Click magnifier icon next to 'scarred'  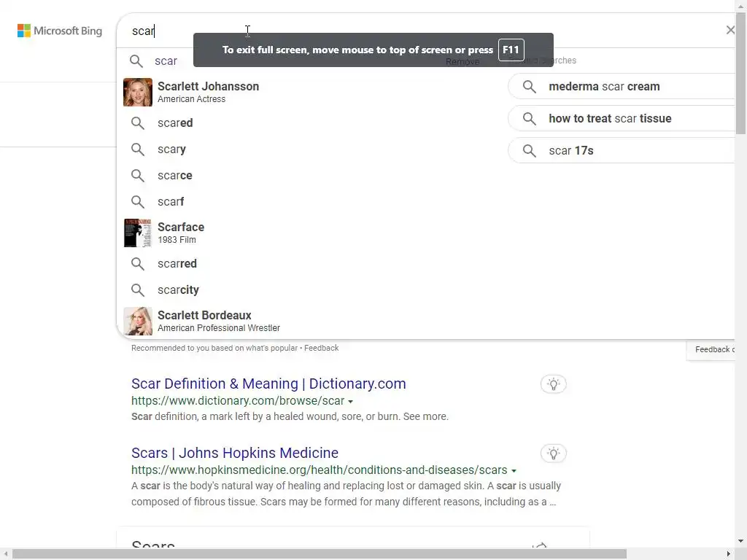pyautogui.click(x=138, y=263)
